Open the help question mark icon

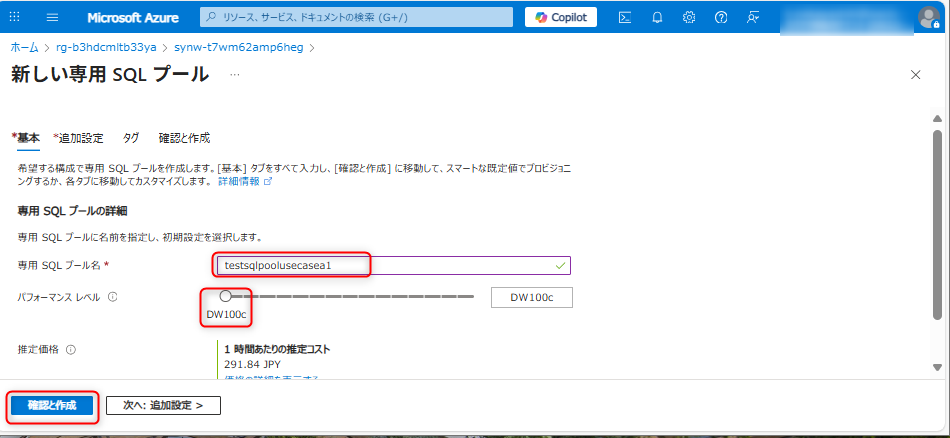(721, 17)
